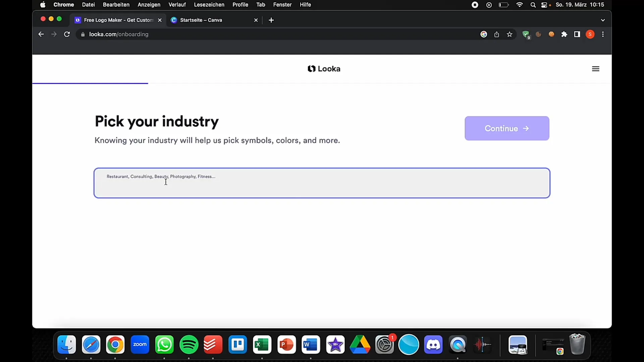Open Finder from the dock
The image size is (644, 362).
pyautogui.click(x=67, y=345)
